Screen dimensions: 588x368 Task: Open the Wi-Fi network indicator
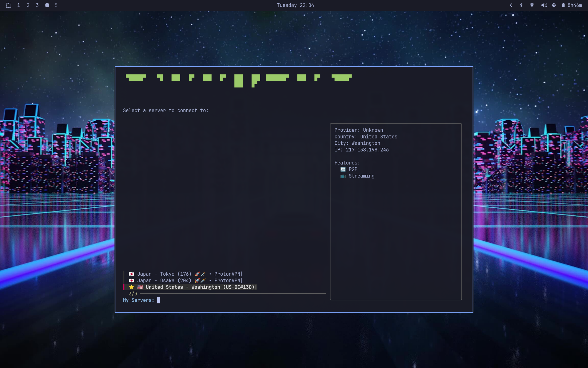pos(532,5)
